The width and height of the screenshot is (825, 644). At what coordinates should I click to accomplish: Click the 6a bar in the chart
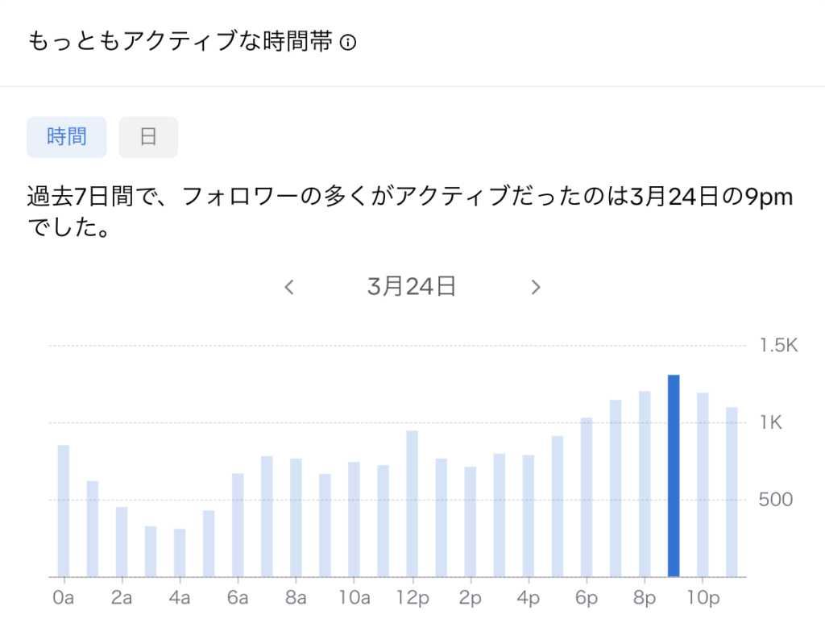coord(238,525)
